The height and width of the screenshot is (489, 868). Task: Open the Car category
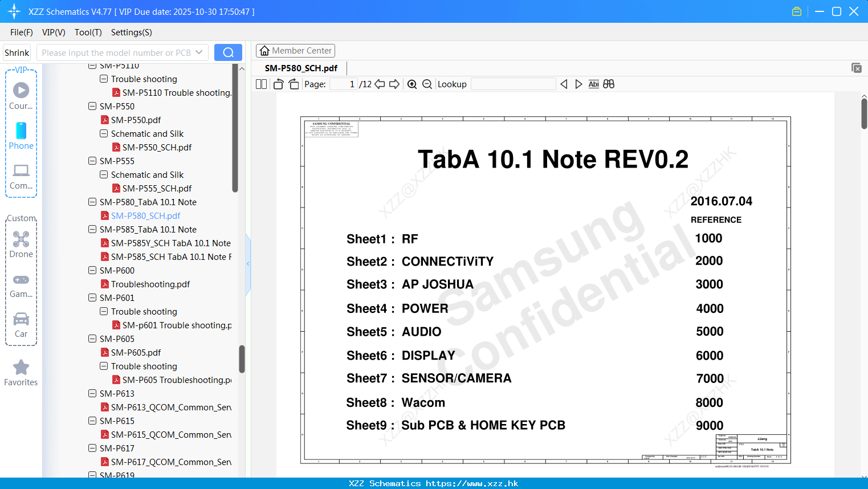tap(21, 325)
